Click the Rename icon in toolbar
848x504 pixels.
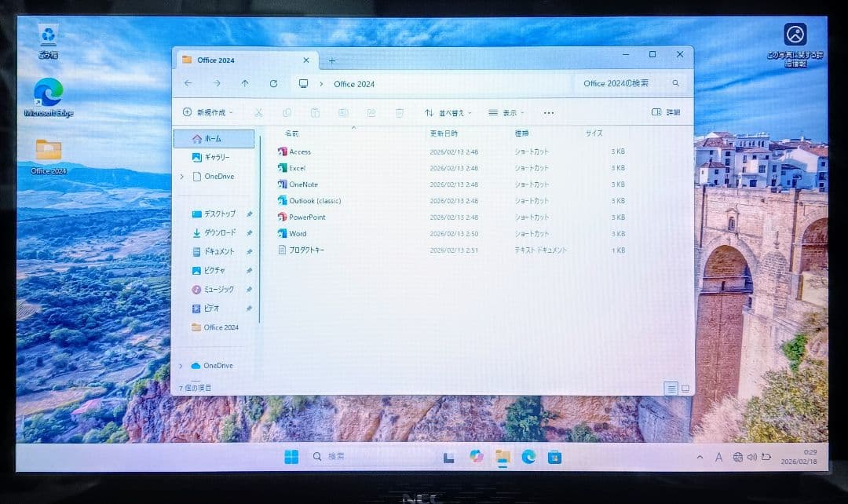coord(343,112)
